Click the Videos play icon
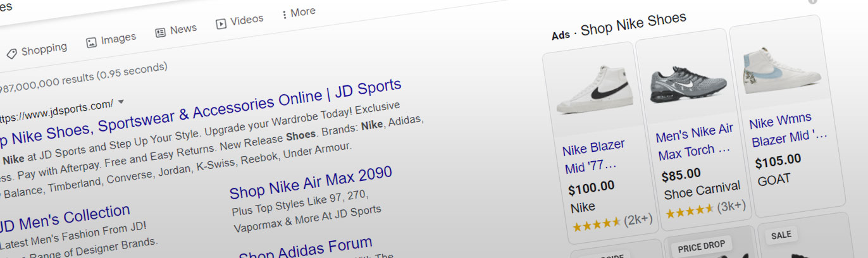 [x=221, y=23]
